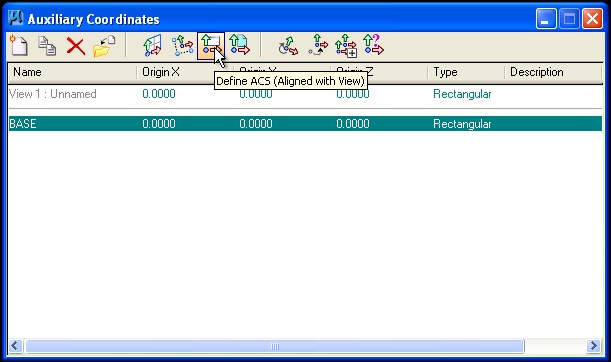Click the horizontal scrollbar left arrow

point(16,346)
